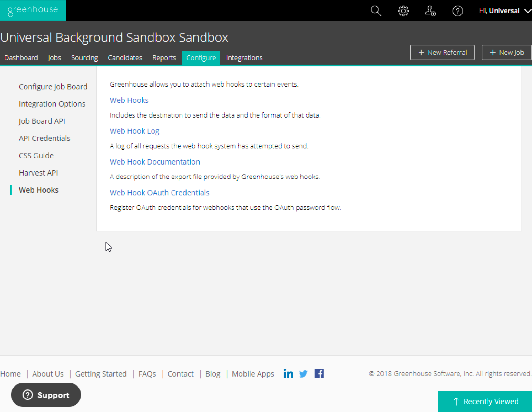Open the About Us footer link
The image size is (532, 412).
(48, 374)
